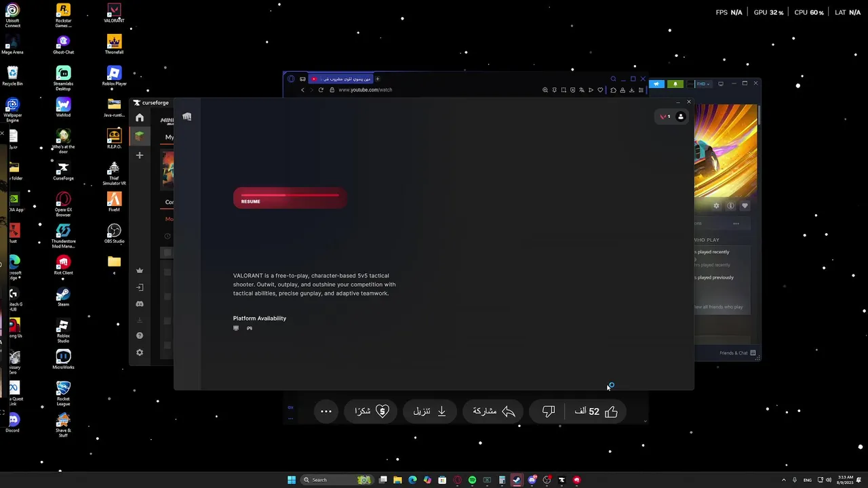This screenshot has width=868, height=488.
Task: Click the green notification bell in Steam
Action: click(675, 84)
